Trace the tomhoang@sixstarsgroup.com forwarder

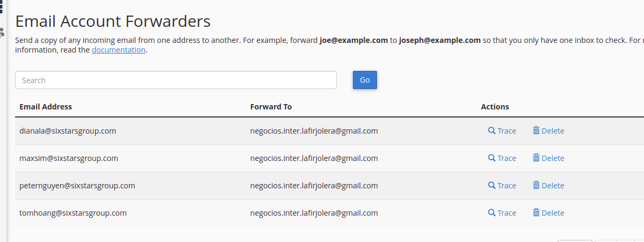502,213
